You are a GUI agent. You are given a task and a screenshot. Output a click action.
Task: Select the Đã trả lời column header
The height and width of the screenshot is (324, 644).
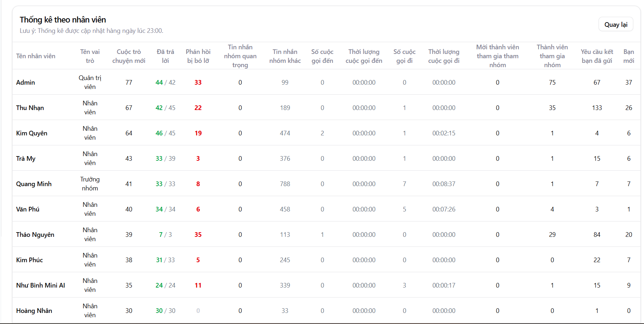pos(165,56)
